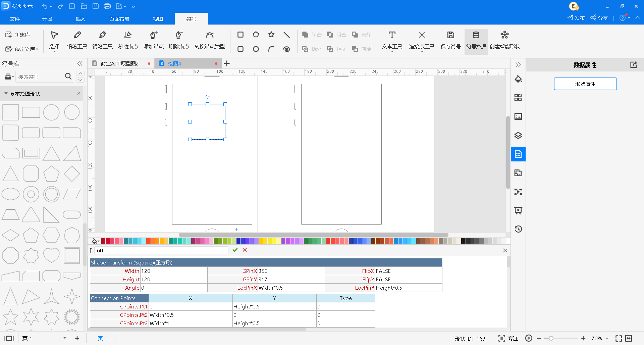644x345 pixels.
Task: Add a new page with plus button
Action: click(x=77, y=338)
